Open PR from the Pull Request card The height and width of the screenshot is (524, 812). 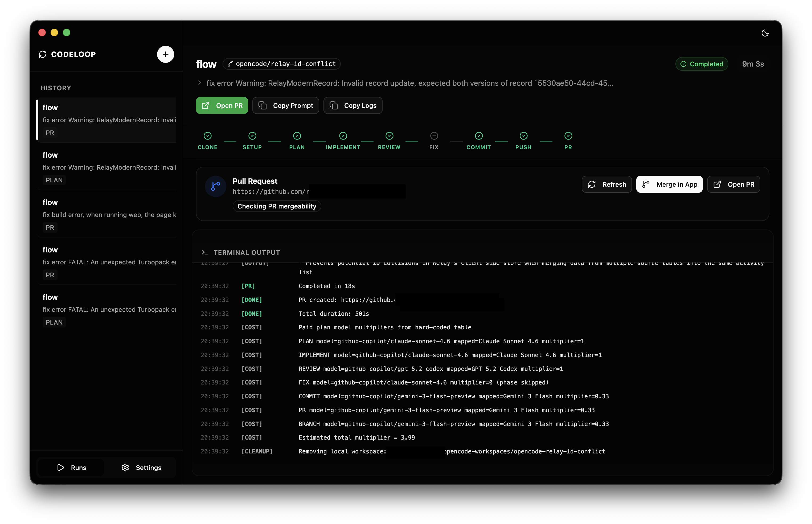pos(733,185)
